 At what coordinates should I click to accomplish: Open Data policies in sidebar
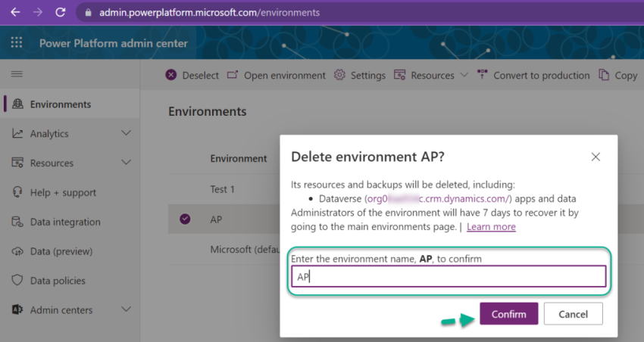(x=58, y=281)
